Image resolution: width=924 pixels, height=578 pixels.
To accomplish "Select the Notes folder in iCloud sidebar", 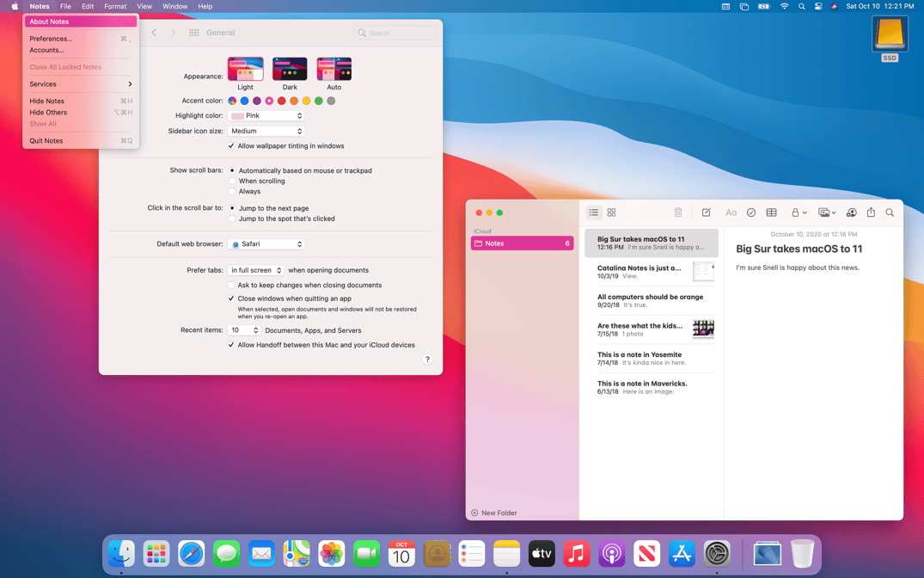I will tap(522, 243).
